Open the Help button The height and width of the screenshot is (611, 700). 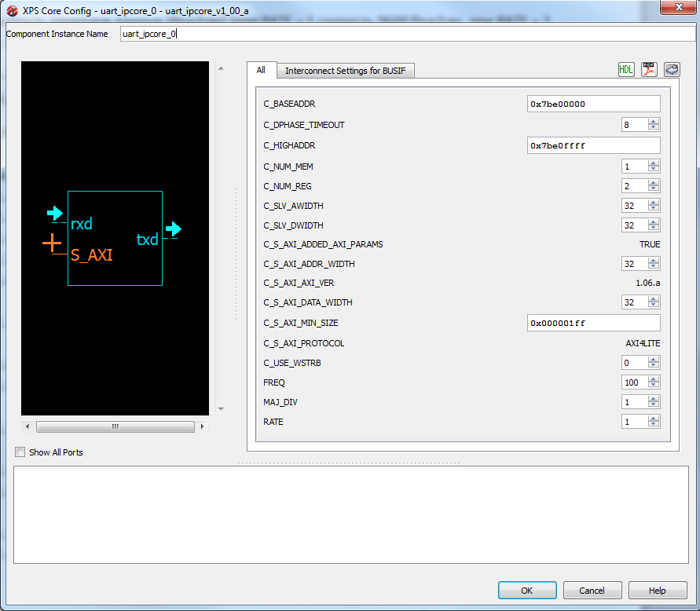657,591
